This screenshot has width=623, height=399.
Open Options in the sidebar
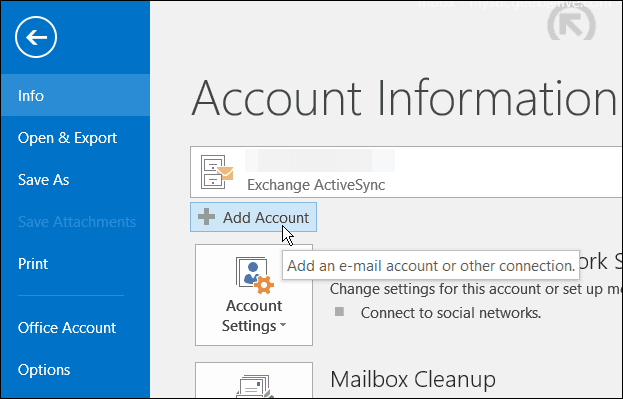pos(75,370)
